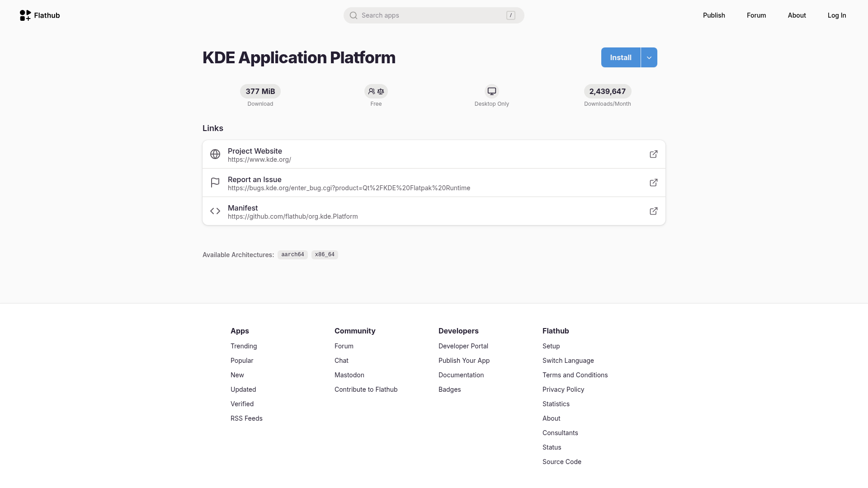
Task: Open Manifest external link icon
Action: pos(654,211)
